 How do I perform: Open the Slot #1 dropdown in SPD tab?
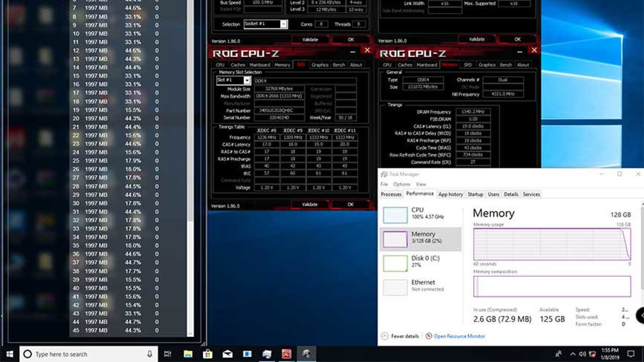coord(246,80)
